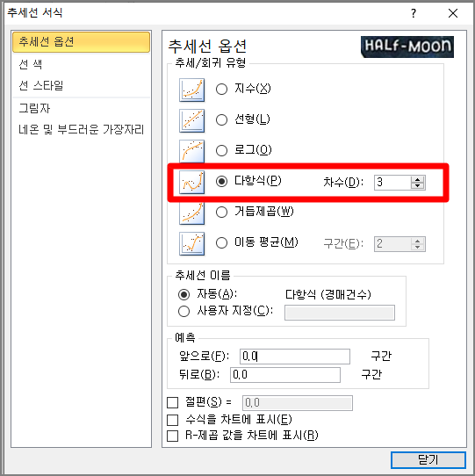The image size is (475, 476).
Task: Check 수식을 차트에 표시(E)
Action: coord(173,420)
